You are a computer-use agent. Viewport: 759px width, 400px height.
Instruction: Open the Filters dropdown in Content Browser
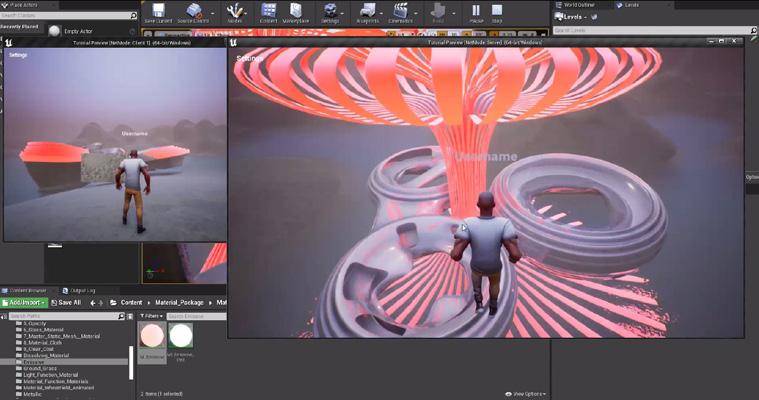point(149,316)
